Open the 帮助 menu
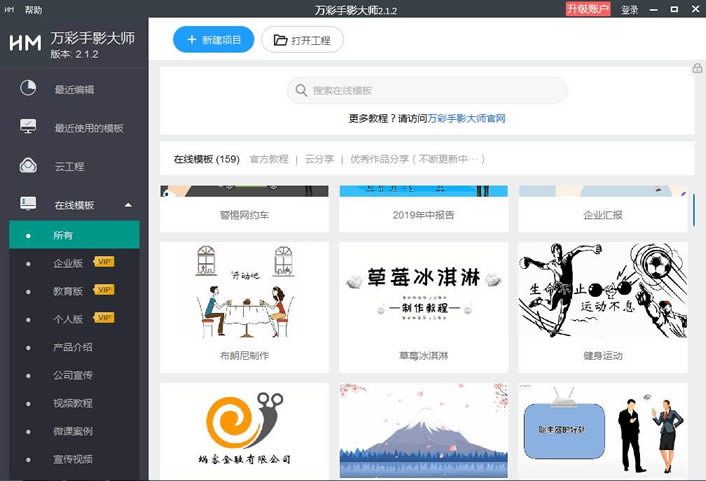 (33, 9)
